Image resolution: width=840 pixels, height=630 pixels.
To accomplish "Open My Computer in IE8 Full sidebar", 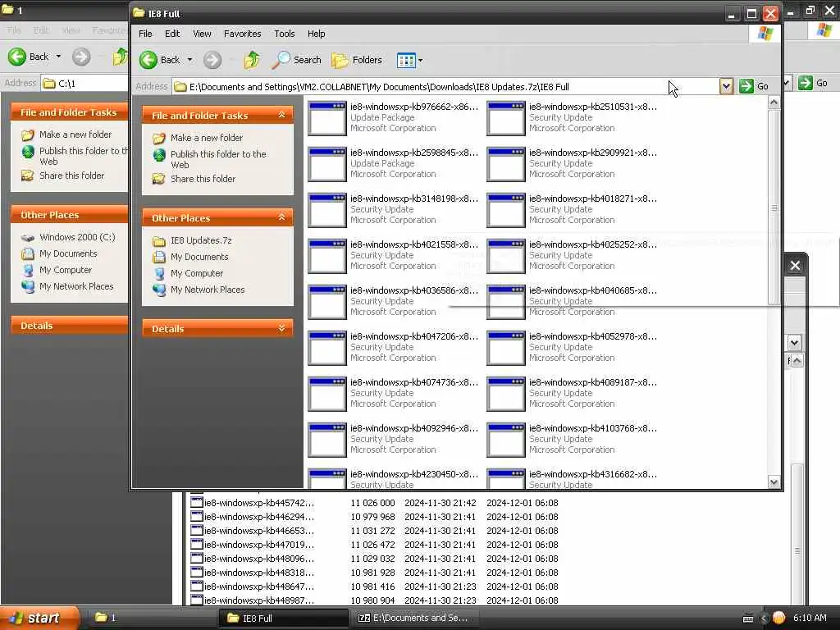I will (x=197, y=273).
